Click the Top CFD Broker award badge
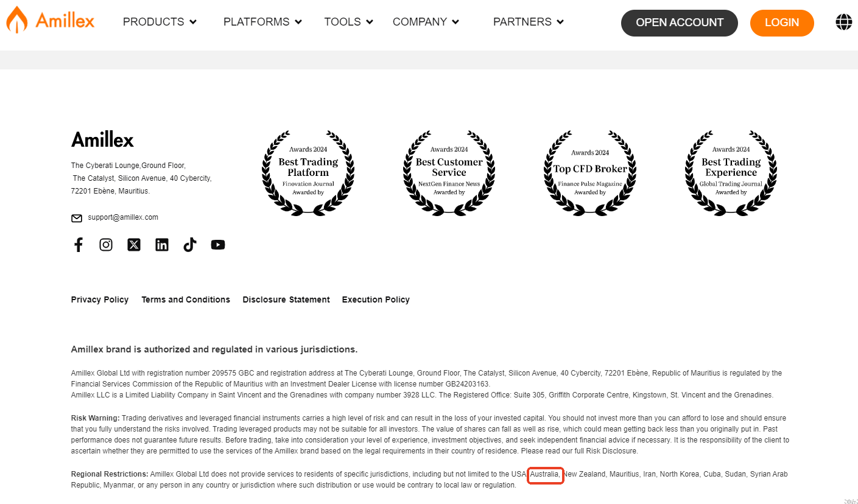858x504 pixels. [x=590, y=173]
